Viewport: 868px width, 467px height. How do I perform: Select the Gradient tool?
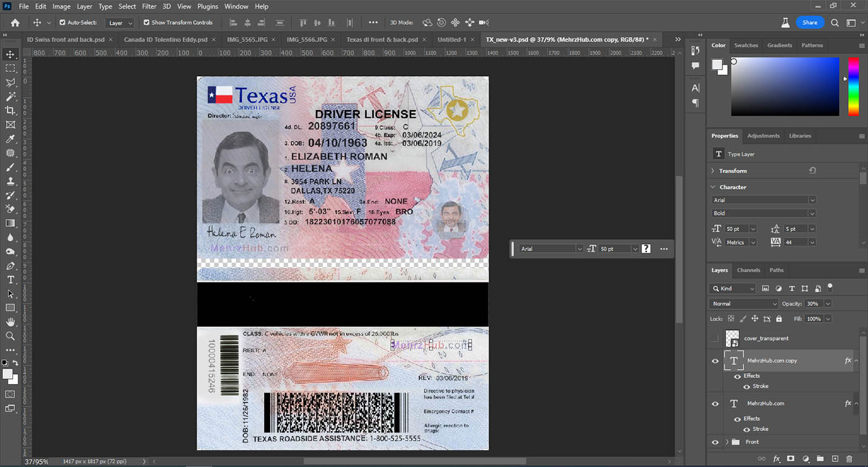11,223
